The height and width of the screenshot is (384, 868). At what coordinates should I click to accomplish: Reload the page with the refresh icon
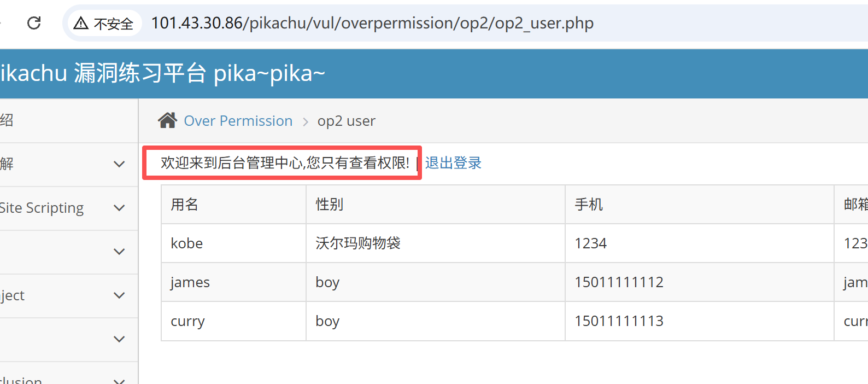click(34, 23)
